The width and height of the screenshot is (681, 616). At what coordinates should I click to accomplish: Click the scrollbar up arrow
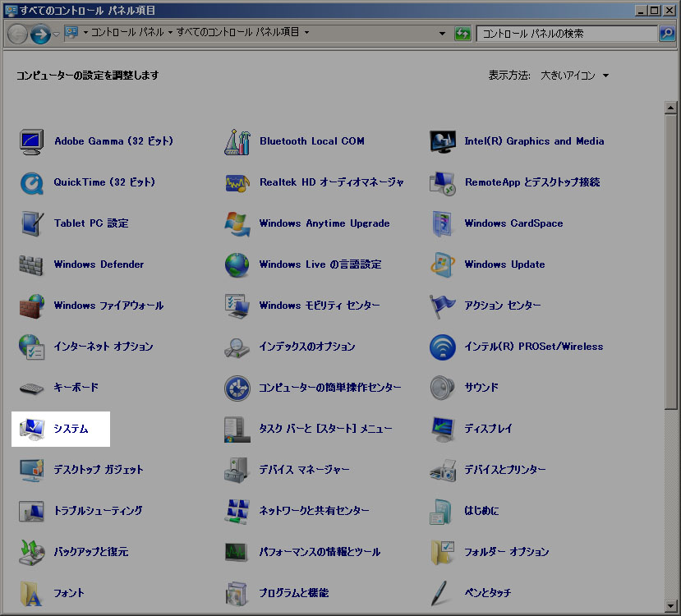[670, 108]
